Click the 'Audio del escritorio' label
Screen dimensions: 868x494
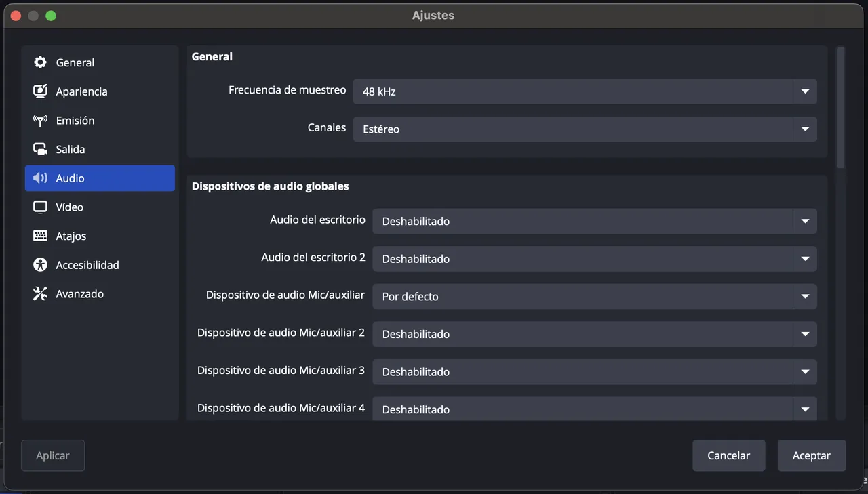pyautogui.click(x=318, y=220)
